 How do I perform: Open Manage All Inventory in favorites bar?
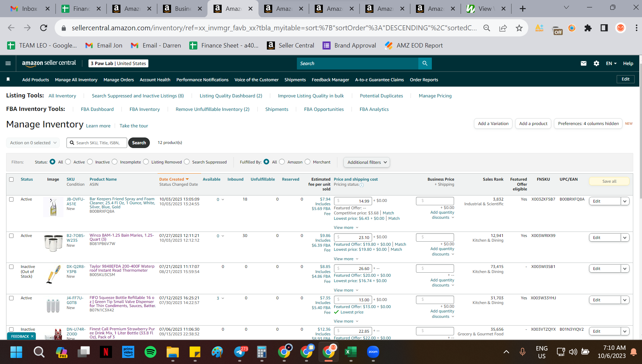[x=76, y=80]
